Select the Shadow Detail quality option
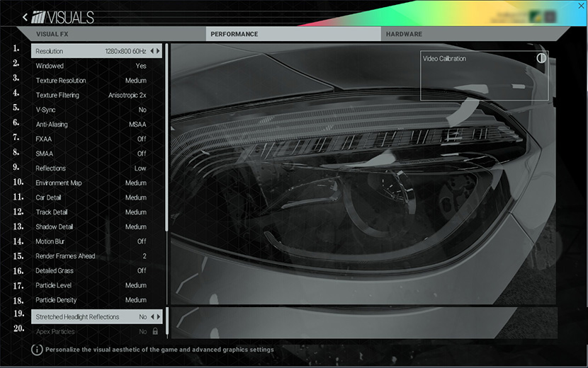 (135, 227)
